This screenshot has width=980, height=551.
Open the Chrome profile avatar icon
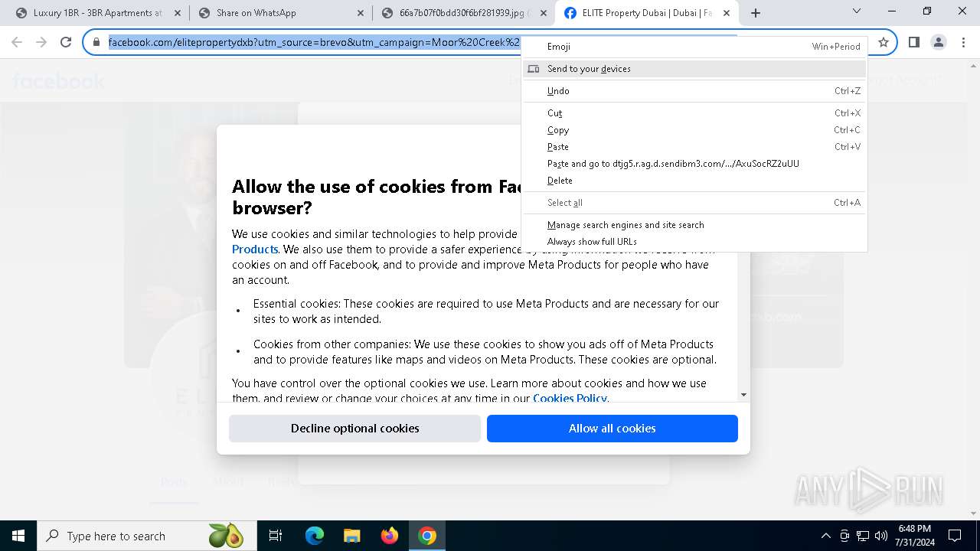pyautogui.click(x=939, y=43)
